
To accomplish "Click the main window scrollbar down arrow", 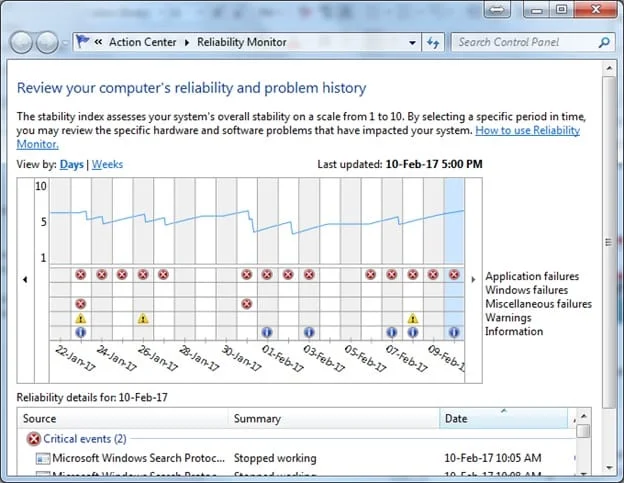I will 609,467.
